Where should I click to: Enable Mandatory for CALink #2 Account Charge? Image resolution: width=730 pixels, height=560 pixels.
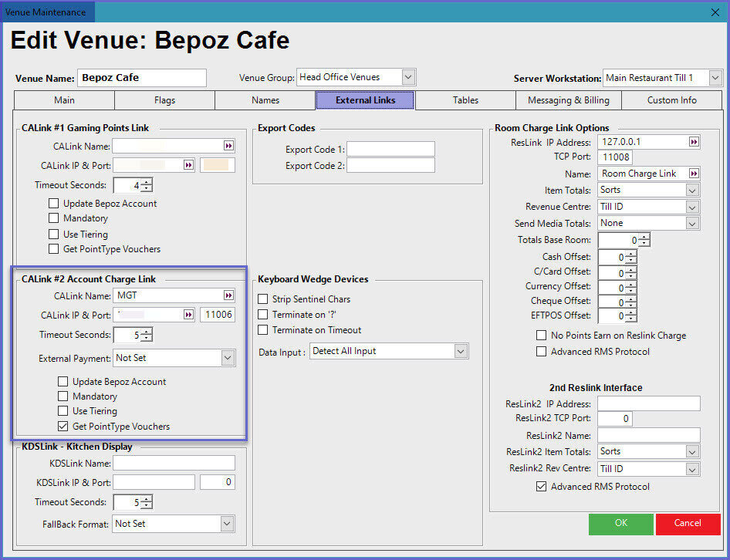[x=63, y=396]
